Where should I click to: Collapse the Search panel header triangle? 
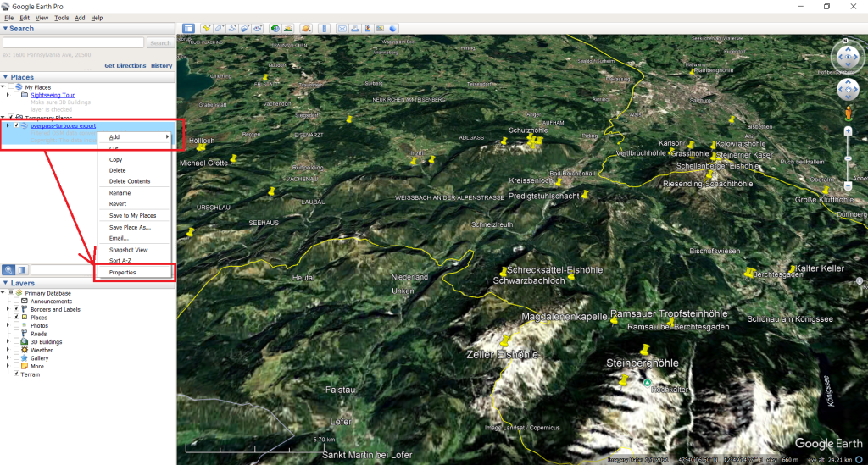[x=6, y=28]
